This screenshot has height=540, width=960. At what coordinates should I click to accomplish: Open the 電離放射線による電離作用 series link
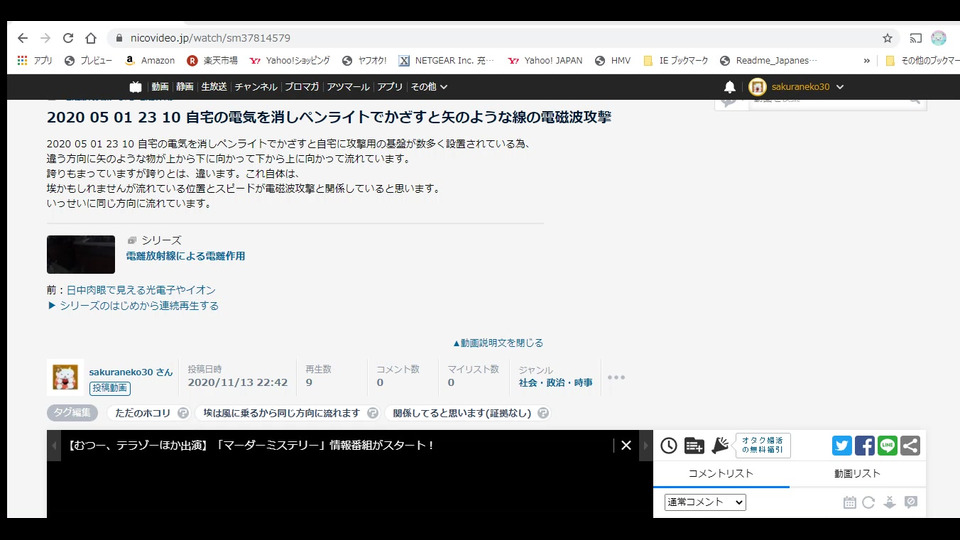[x=186, y=256]
